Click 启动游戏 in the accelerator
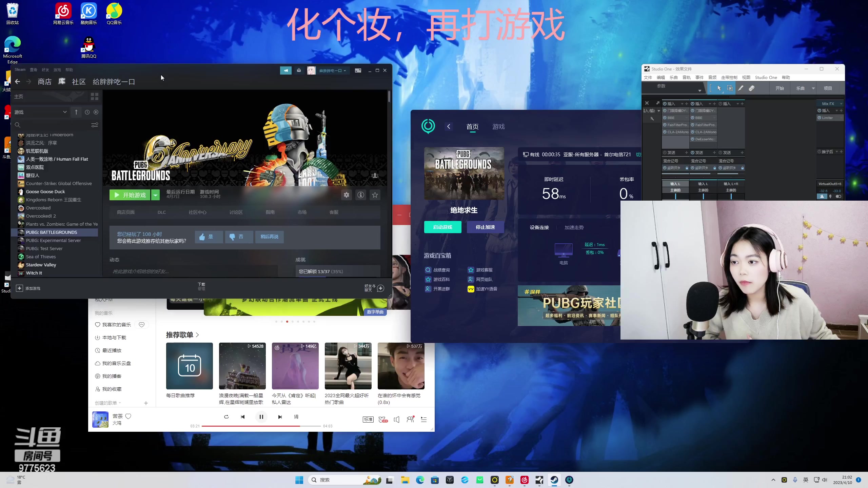Viewport: 868px width, 488px height. click(442, 227)
